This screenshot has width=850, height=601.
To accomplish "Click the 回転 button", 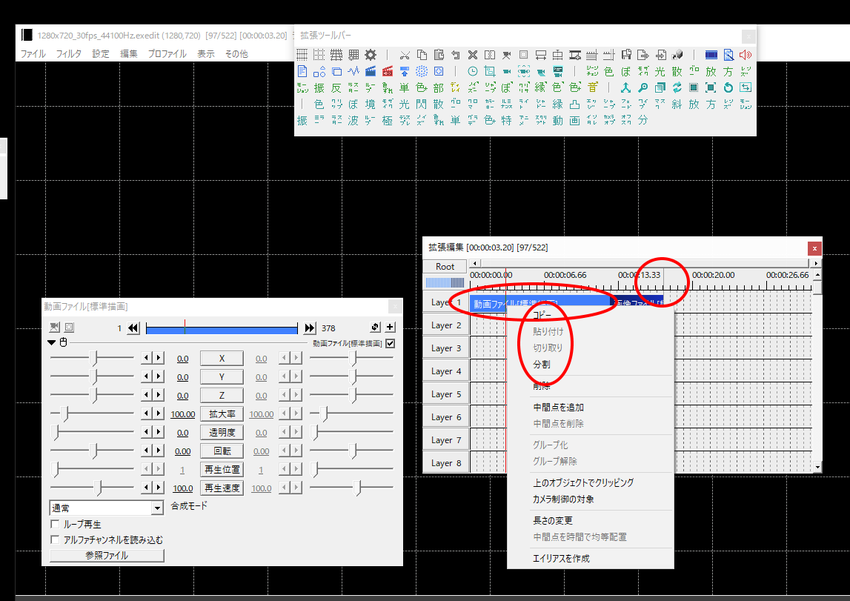I will (222, 450).
